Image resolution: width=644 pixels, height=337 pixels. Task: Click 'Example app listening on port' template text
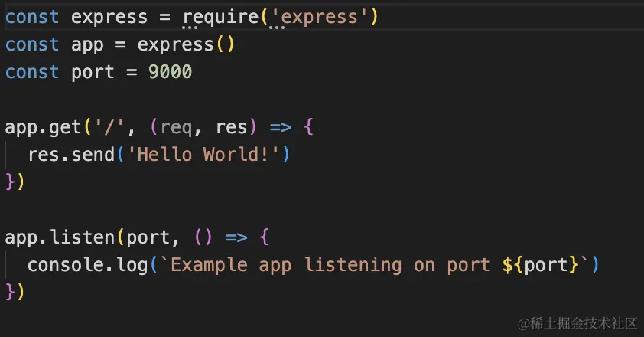330,265
